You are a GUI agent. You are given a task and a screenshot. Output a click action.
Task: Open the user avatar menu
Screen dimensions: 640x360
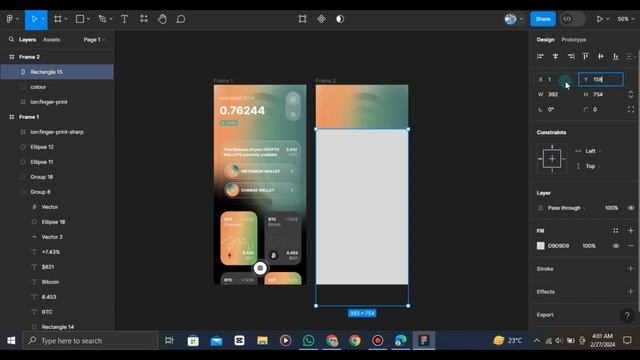point(511,19)
